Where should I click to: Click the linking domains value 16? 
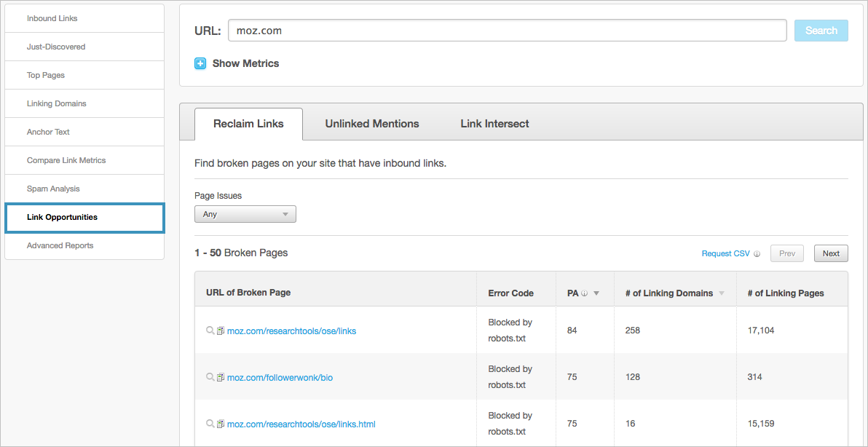[x=631, y=424]
